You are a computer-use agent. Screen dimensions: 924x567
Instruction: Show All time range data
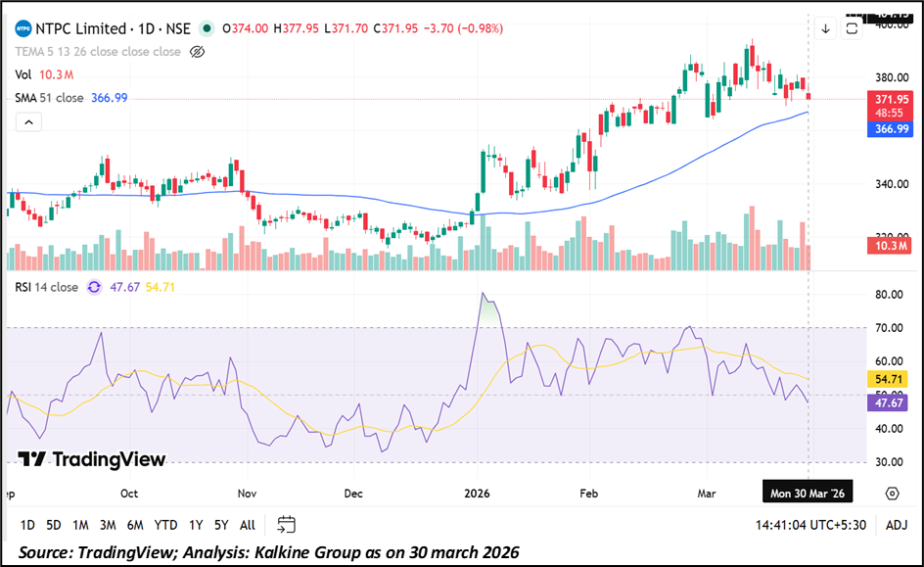[248, 525]
